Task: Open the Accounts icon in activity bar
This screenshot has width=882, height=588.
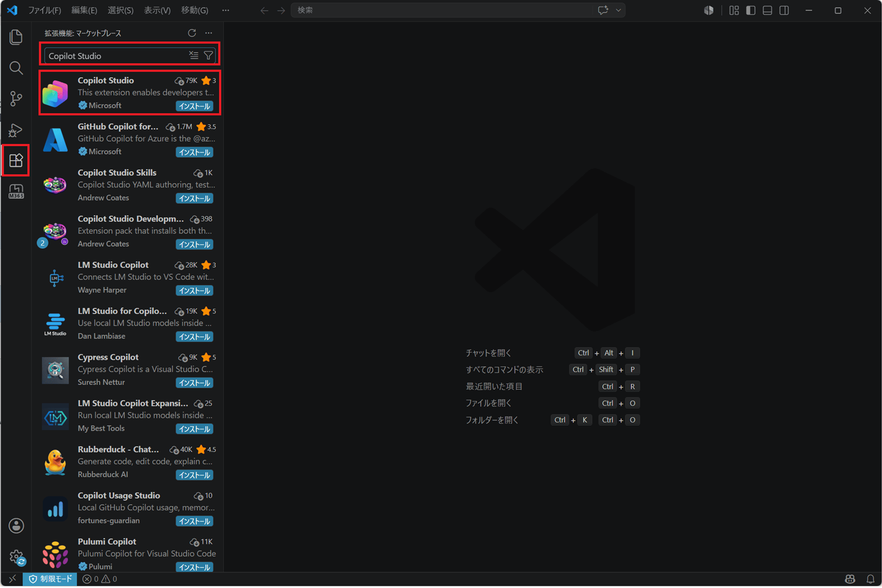Action: pos(16,526)
